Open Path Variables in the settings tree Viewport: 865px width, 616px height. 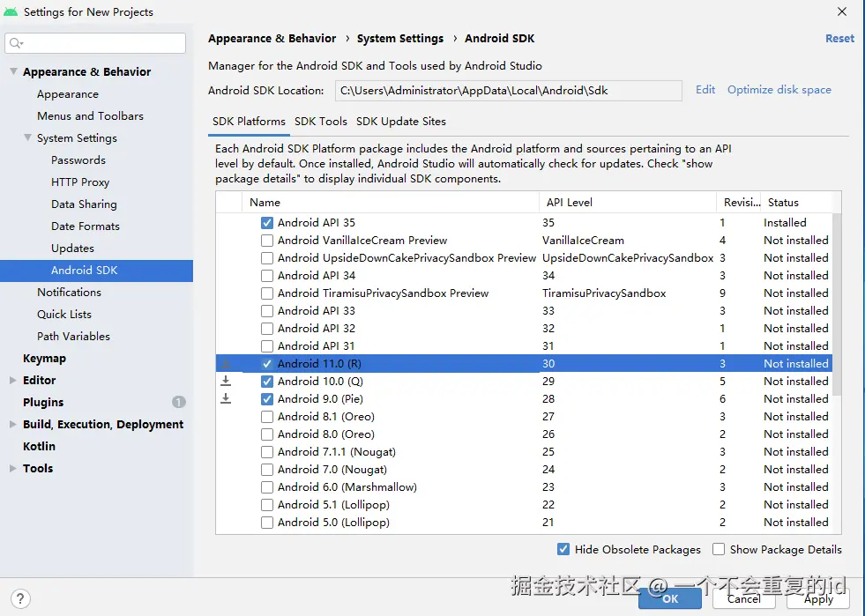73,336
